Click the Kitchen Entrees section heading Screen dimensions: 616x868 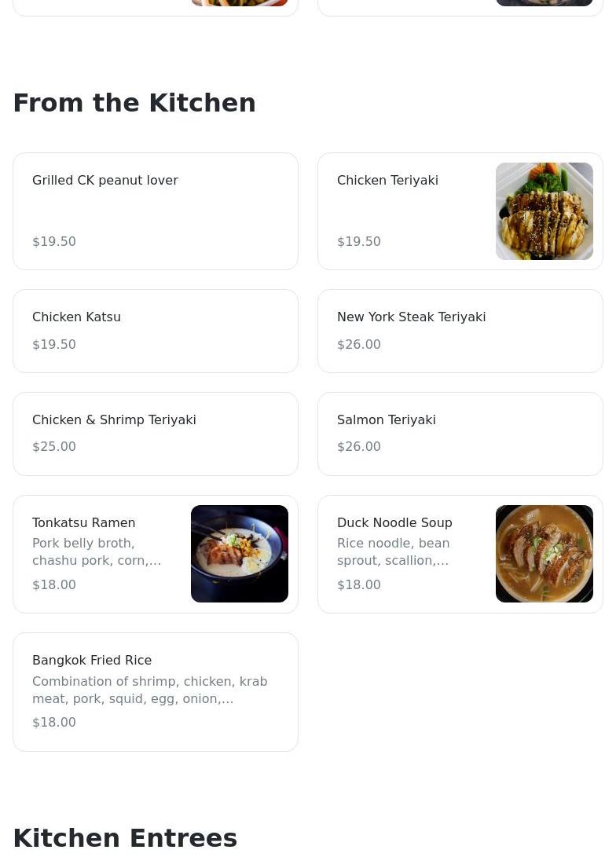click(x=125, y=838)
